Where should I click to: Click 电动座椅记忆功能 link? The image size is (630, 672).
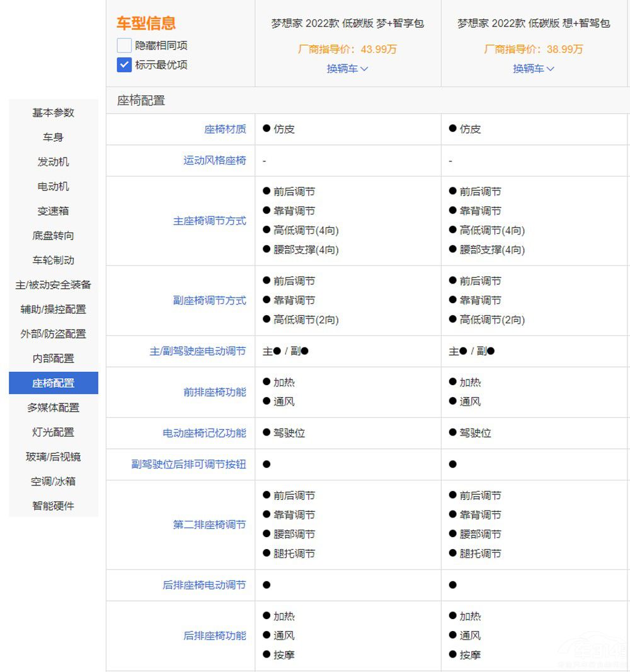pyautogui.click(x=204, y=433)
